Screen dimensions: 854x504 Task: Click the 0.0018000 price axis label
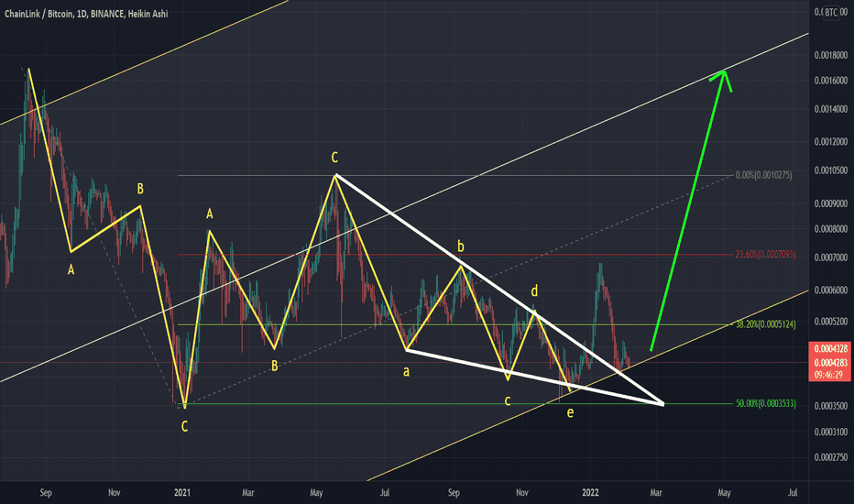pyautogui.click(x=831, y=54)
